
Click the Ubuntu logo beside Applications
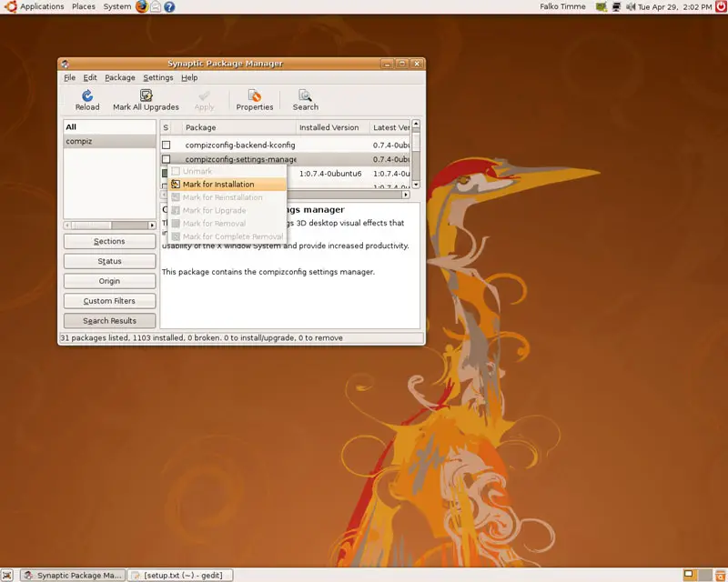click(10, 6)
